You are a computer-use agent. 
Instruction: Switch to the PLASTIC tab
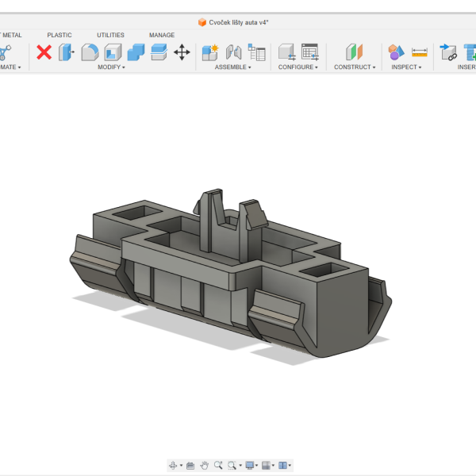(x=59, y=35)
